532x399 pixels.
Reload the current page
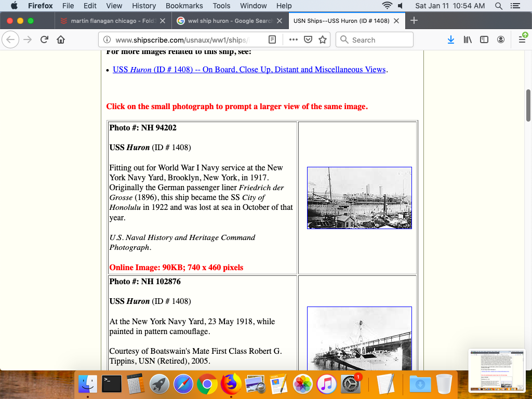tap(45, 40)
